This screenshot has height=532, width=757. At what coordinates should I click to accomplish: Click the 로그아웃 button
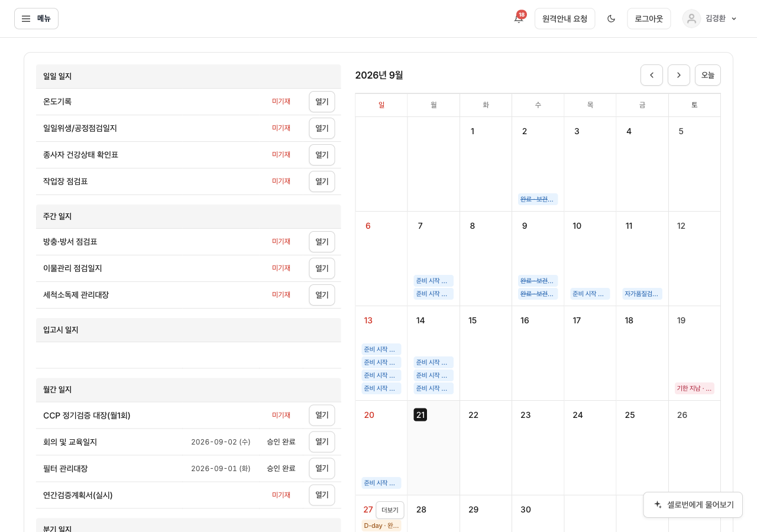click(x=649, y=18)
